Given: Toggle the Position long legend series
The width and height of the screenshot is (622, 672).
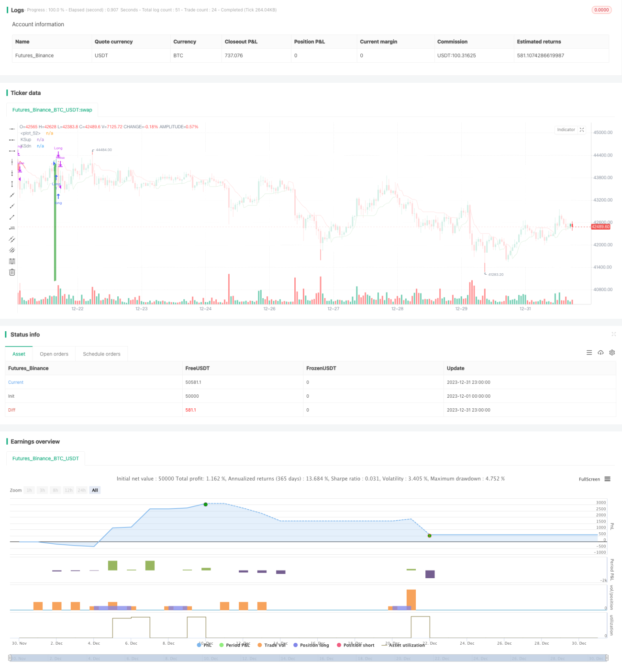Looking at the screenshot, I should pos(311,645).
